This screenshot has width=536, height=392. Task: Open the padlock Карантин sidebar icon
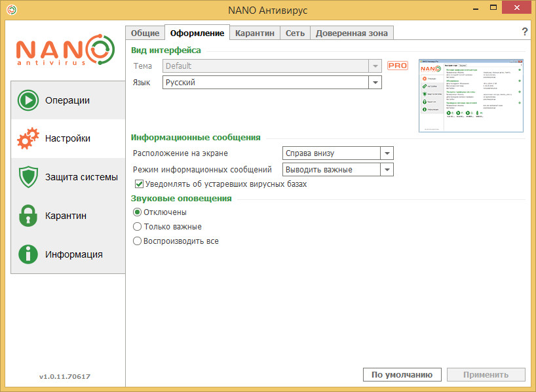point(28,216)
